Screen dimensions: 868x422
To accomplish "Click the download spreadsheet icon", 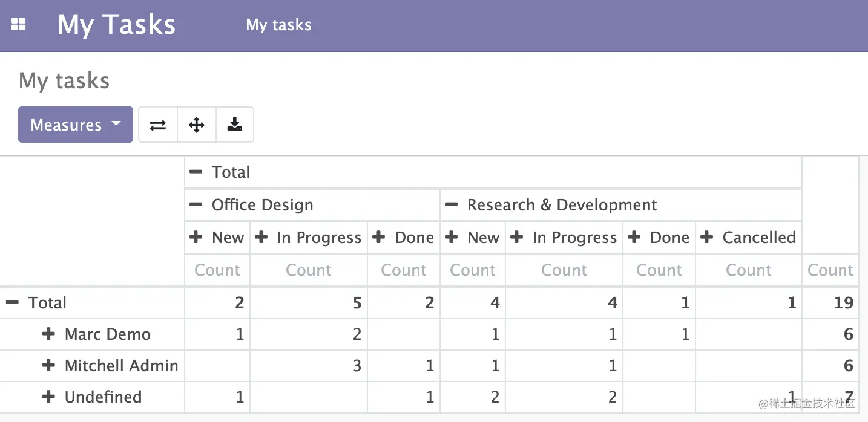I will pos(235,125).
